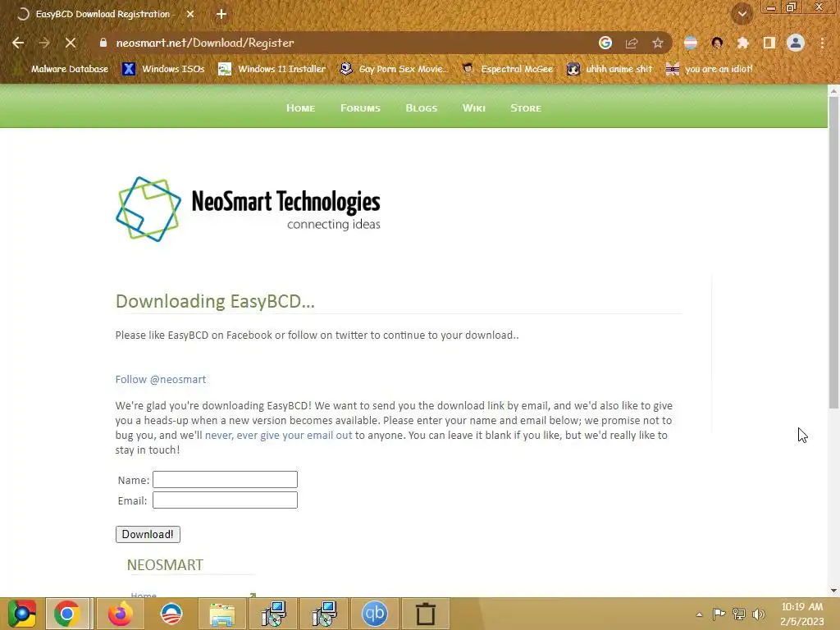Screen dimensions: 840x630
Task: Switch to Chrome in the taskbar
Action: [x=67, y=614]
